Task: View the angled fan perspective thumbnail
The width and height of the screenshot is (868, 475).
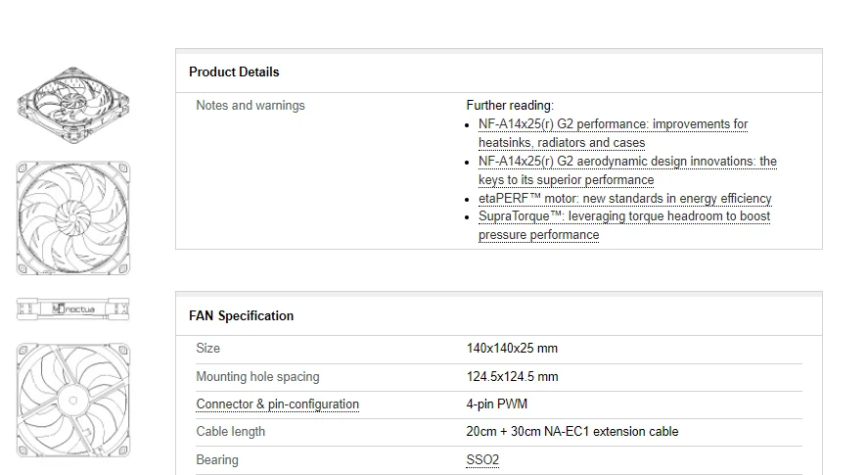Action: [x=73, y=106]
